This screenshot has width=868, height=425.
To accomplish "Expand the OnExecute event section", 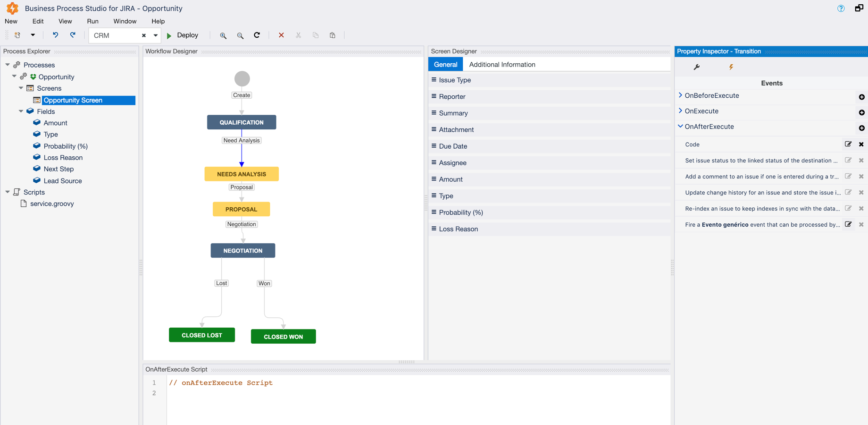I will pyautogui.click(x=680, y=111).
